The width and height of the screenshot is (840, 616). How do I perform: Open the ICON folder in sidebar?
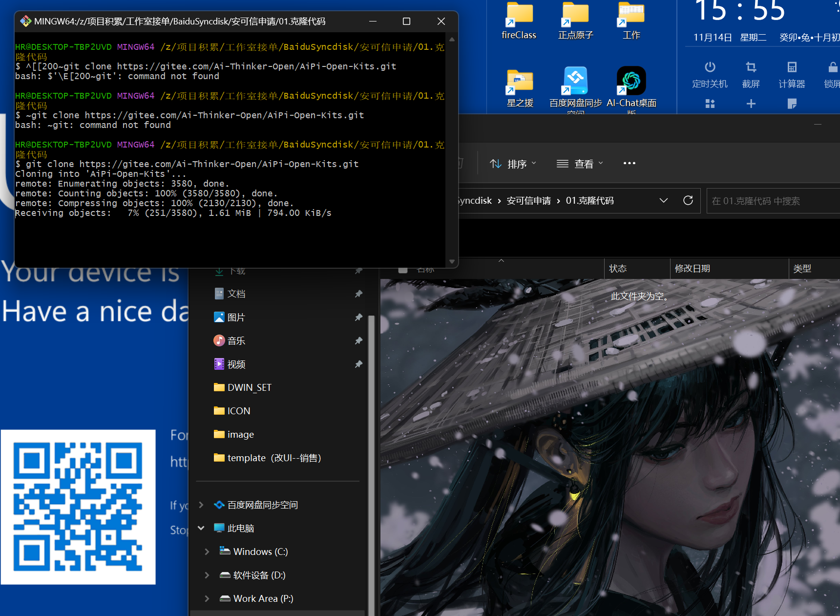click(232, 411)
